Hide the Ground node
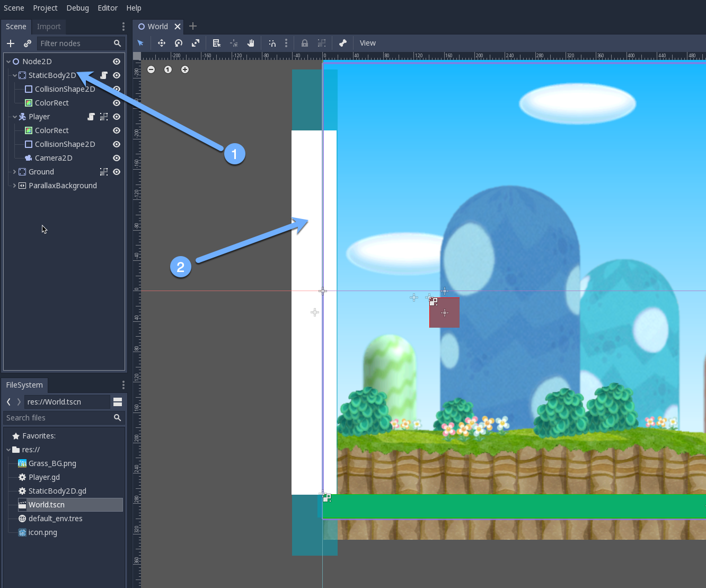Screen dimensions: 706x588 click(117, 172)
